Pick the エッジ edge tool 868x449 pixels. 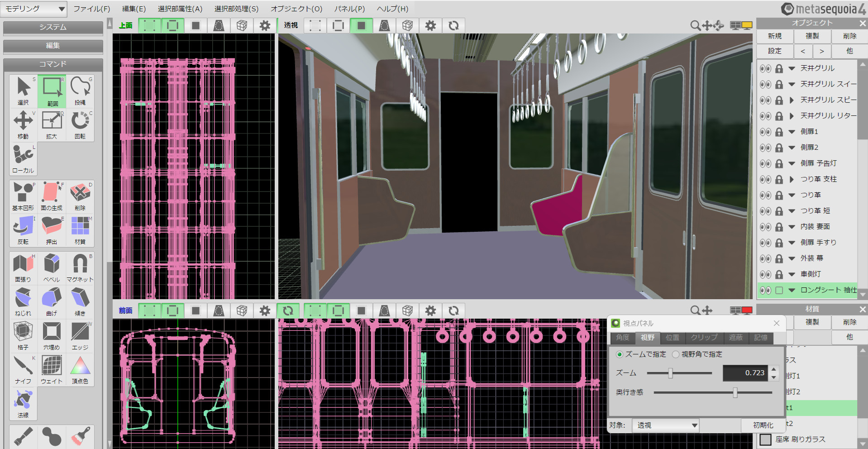(x=80, y=336)
